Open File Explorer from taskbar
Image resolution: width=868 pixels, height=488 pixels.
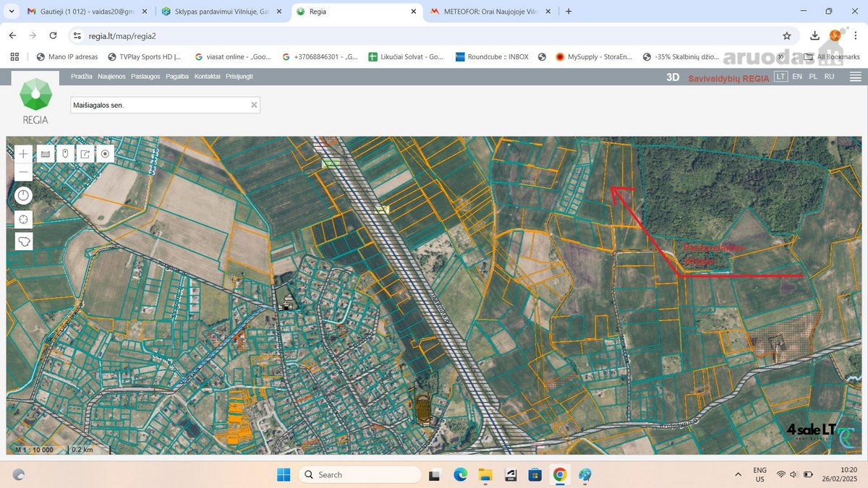point(485,474)
